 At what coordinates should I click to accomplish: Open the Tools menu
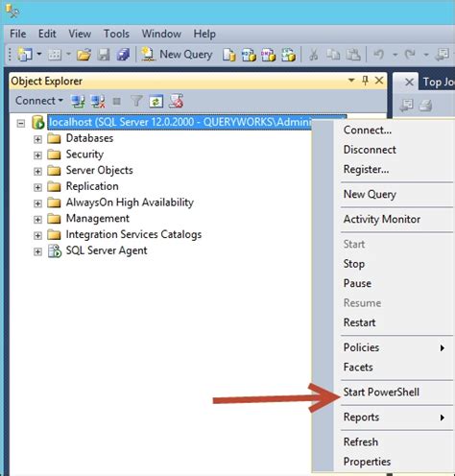[x=116, y=34]
